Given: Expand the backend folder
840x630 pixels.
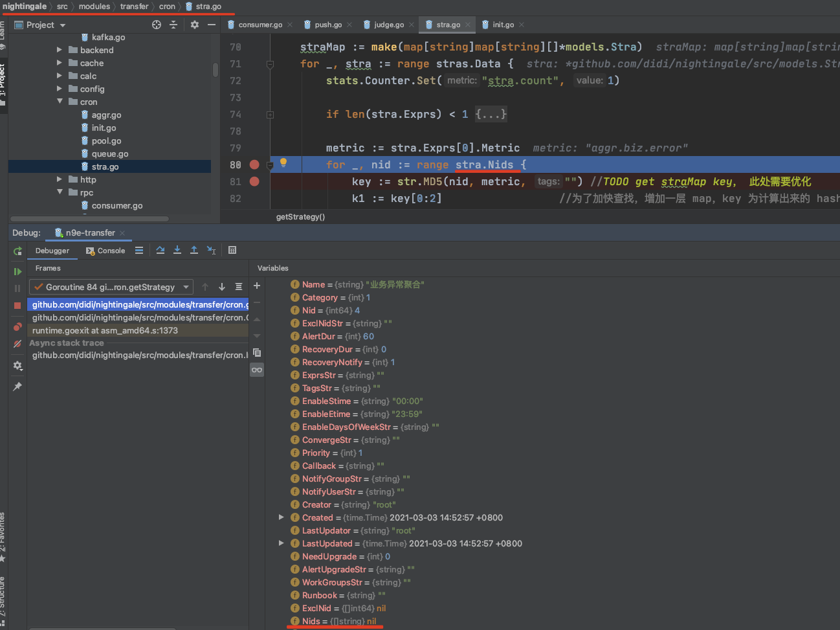Looking at the screenshot, I should [x=60, y=50].
